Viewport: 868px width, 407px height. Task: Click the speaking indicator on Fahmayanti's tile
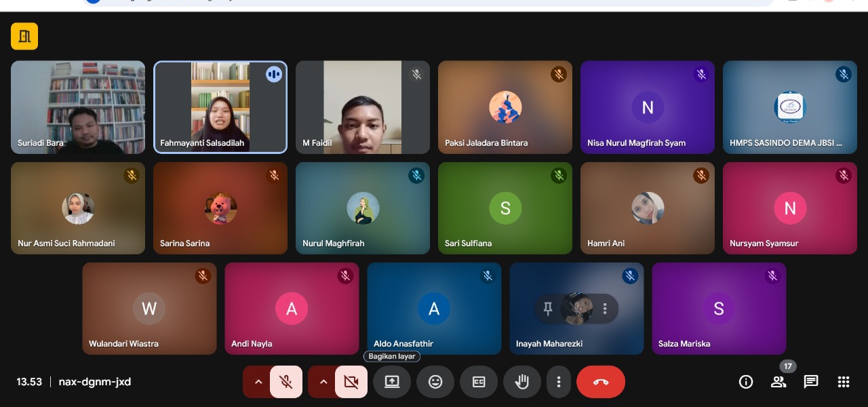tap(274, 74)
